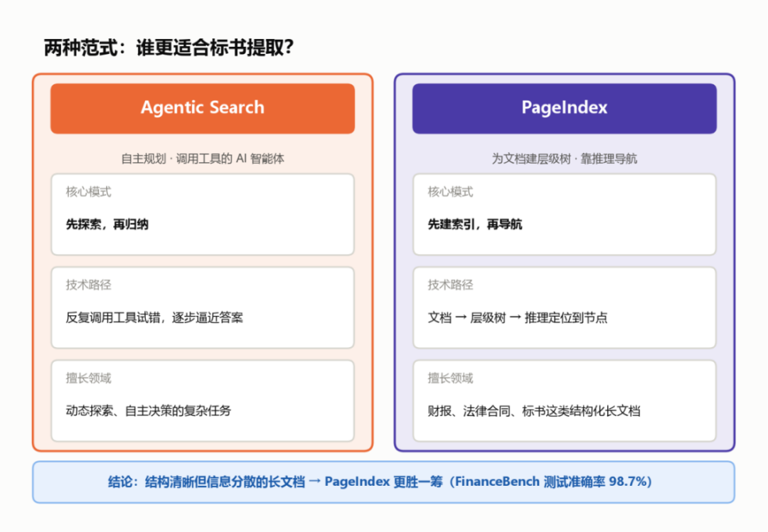768x532 pixels.
Task: Click '财报、法律合同、标书这类结构化长文档' text
Action: point(533,410)
